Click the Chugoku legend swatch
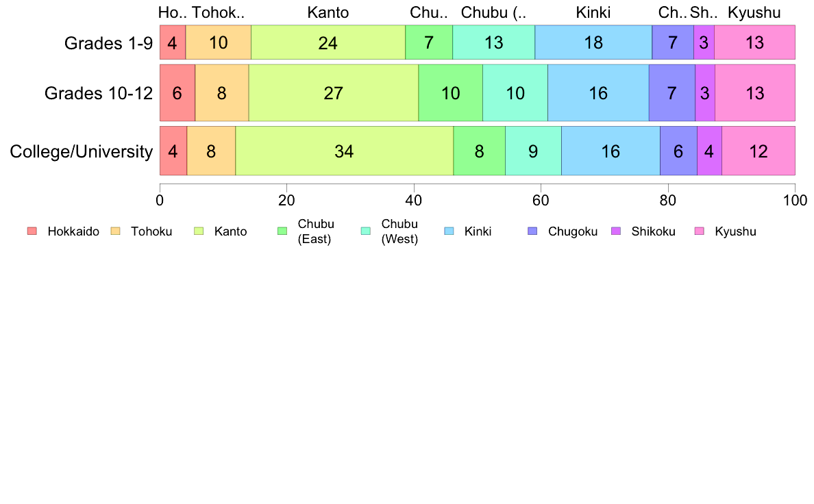This screenshot has width=814, height=504. click(532, 231)
